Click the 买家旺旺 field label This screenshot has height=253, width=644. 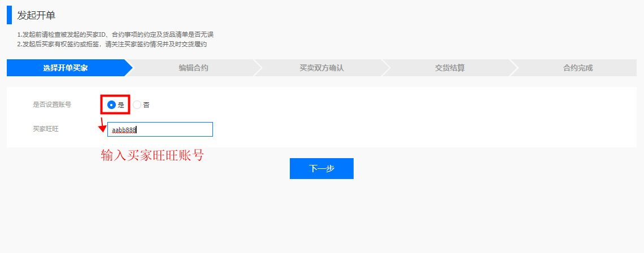point(46,129)
